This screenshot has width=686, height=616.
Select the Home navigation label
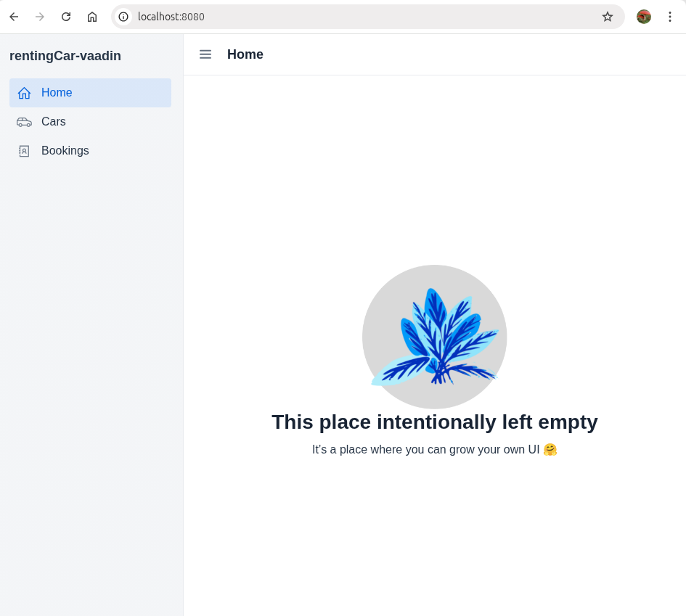[57, 93]
